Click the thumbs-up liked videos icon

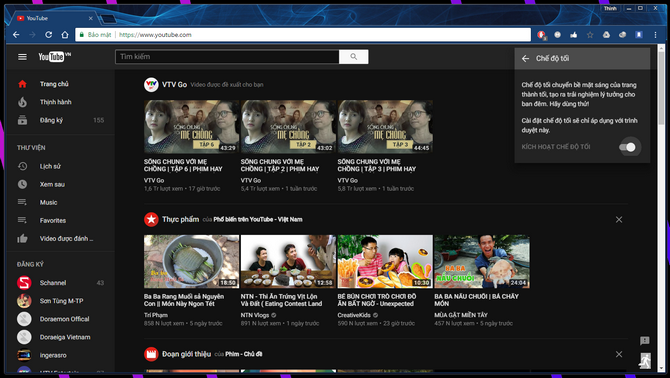tap(22, 238)
